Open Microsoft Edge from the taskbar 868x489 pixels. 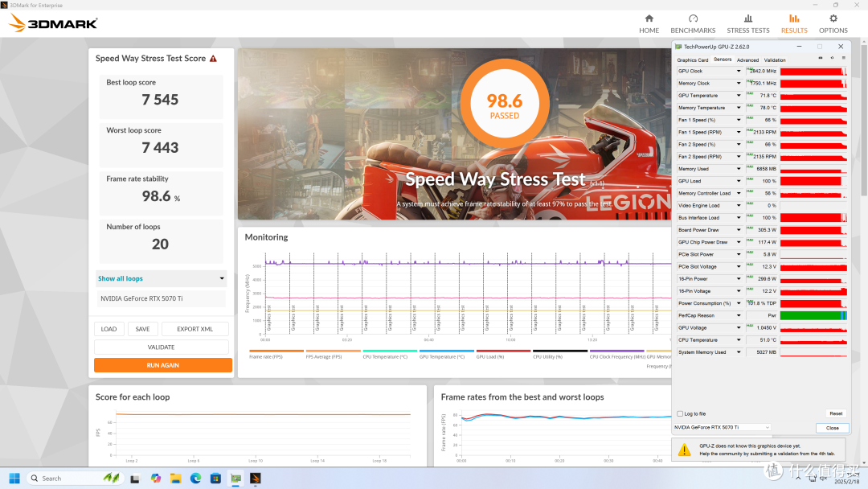click(x=195, y=478)
